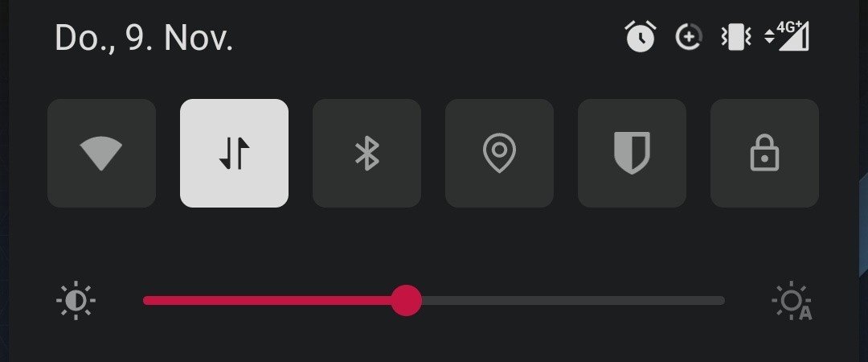The width and height of the screenshot is (868, 362).
Task: Click the red brightness slider thumb
Action: tap(407, 301)
